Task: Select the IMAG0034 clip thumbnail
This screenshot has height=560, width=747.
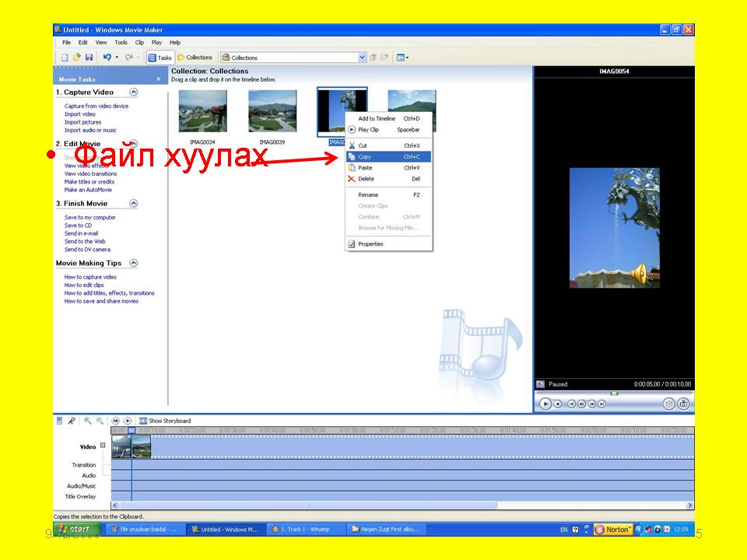Action: click(x=202, y=111)
